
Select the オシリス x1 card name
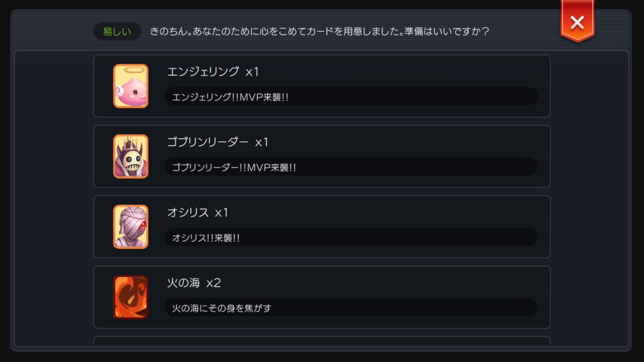[x=198, y=213]
